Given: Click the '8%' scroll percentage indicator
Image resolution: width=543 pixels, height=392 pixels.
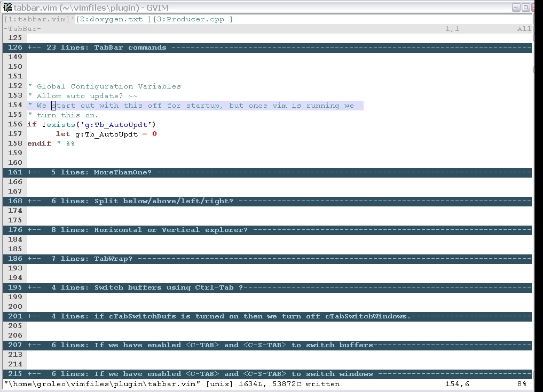Looking at the screenshot, I should tap(522, 384).
